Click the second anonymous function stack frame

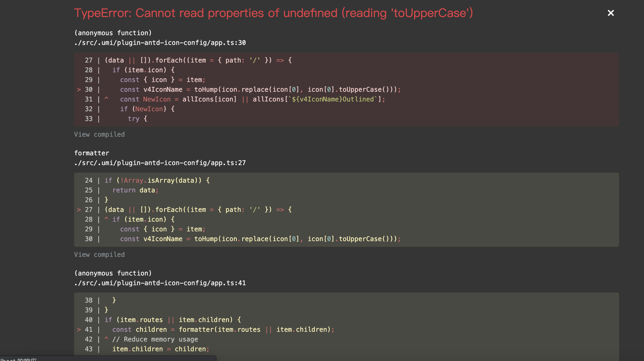coord(113,273)
